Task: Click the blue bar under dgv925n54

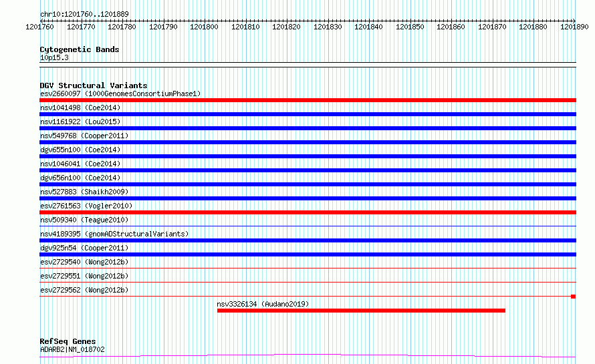Action: (308, 254)
